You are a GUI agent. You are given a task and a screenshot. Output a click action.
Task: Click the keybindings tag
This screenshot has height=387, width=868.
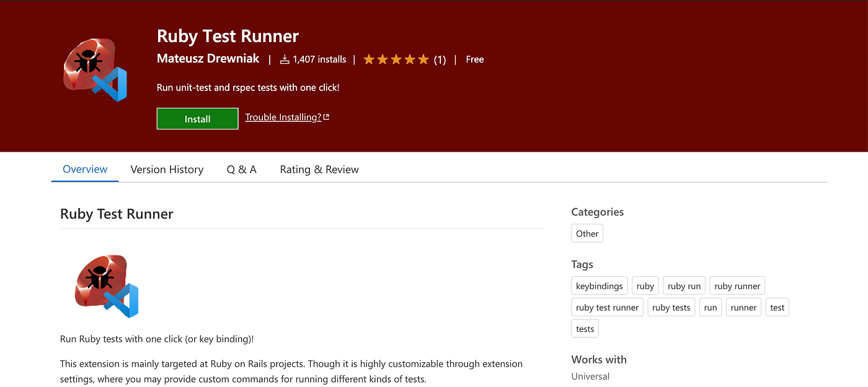tap(600, 286)
